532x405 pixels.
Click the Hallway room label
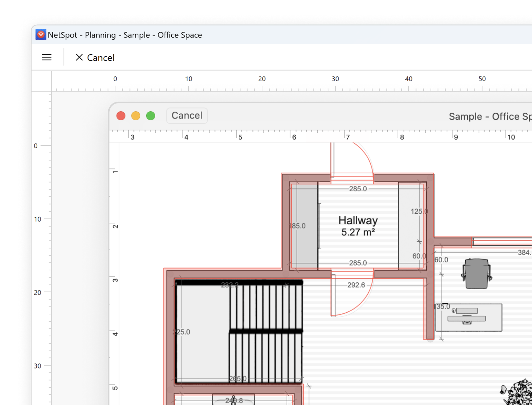(358, 220)
